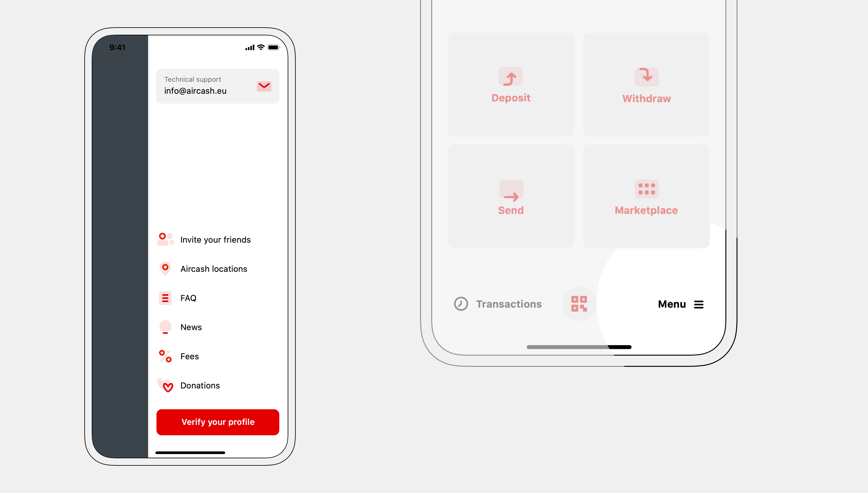Click the Aircash locations option
Viewport: 868px width, 493px height.
(x=214, y=268)
